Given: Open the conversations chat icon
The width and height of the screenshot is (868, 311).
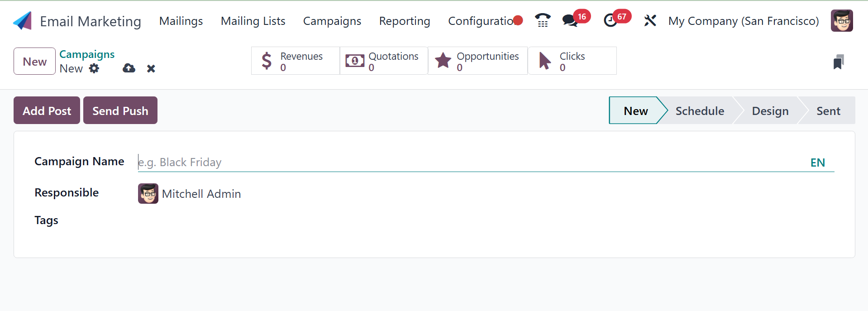Looking at the screenshot, I should (x=569, y=21).
